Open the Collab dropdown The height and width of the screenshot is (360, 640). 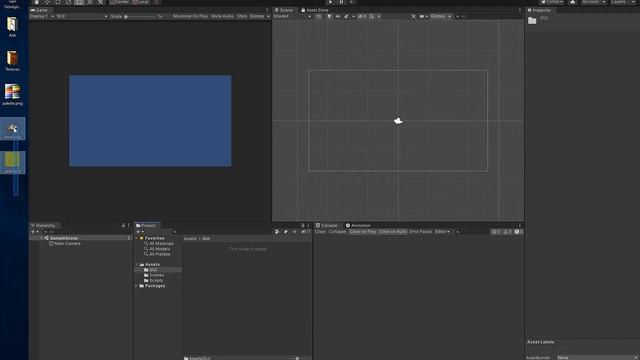click(552, 2)
